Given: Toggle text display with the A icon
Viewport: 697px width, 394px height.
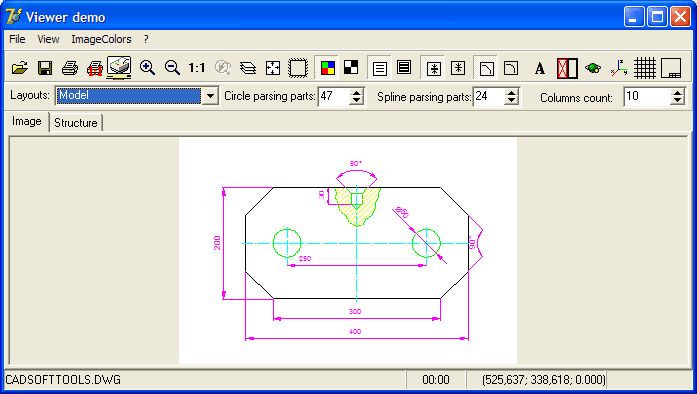Looking at the screenshot, I should tap(540, 68).
